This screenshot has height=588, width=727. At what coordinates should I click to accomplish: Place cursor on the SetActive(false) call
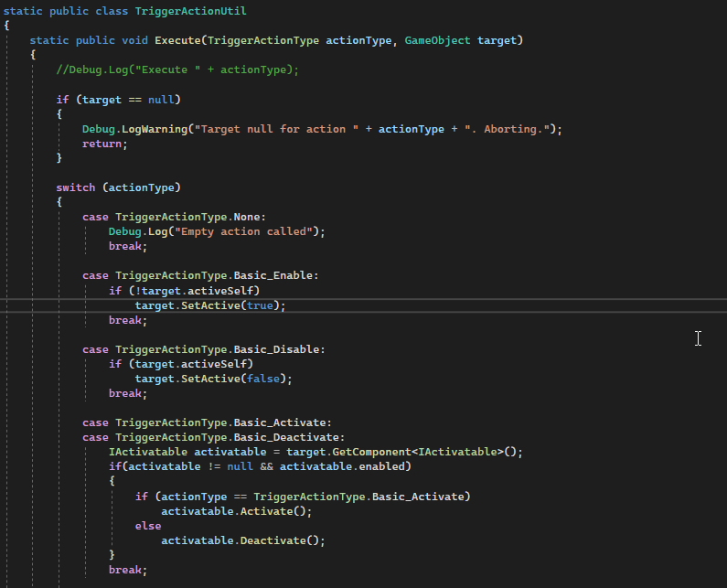point(213,379)
